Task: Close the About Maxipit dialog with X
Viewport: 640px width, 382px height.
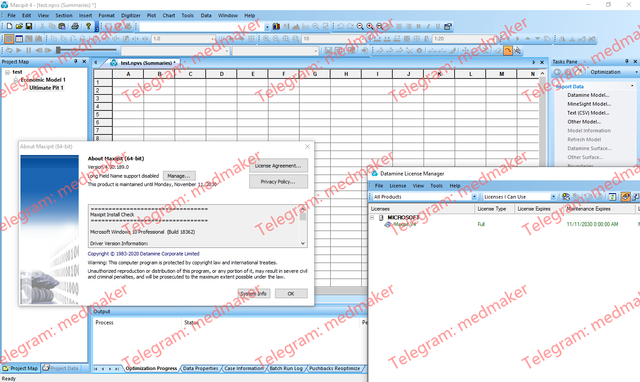Action: tap(307, 147)
